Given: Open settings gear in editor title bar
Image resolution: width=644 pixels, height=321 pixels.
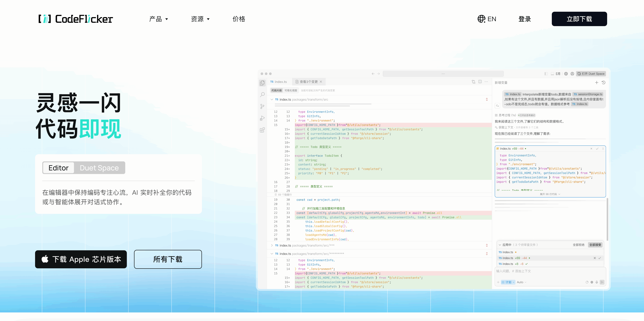Looking at the screenshot, I should pyautogui.click(x=566, y=74).
